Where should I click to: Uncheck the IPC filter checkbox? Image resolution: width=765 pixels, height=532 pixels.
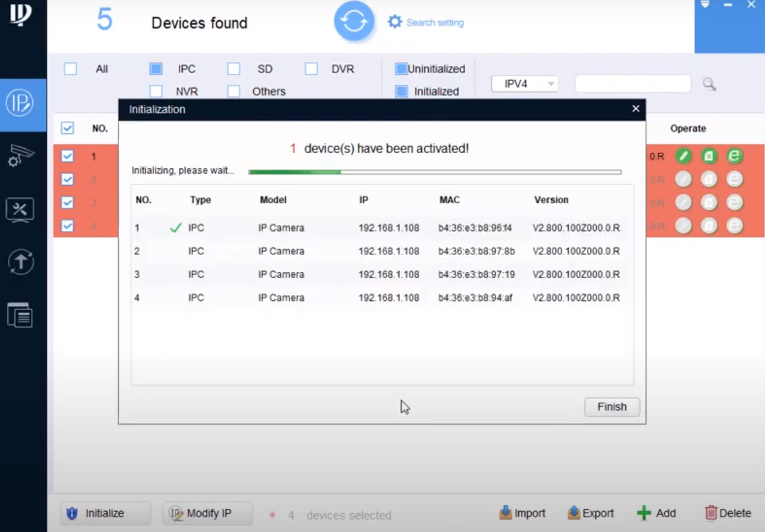(x=155, y=68)
